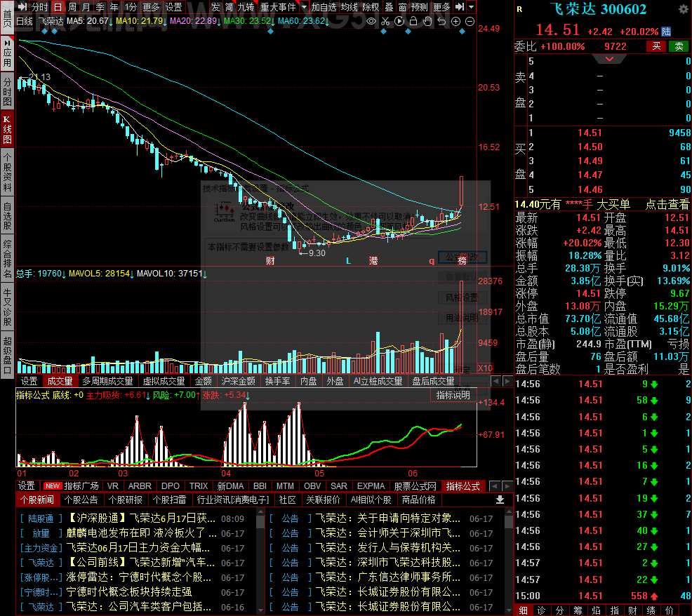Open the 更多 menu after 预测
Image resolution: width=692 pixels, height=616 pixels.
pos(441,7)
